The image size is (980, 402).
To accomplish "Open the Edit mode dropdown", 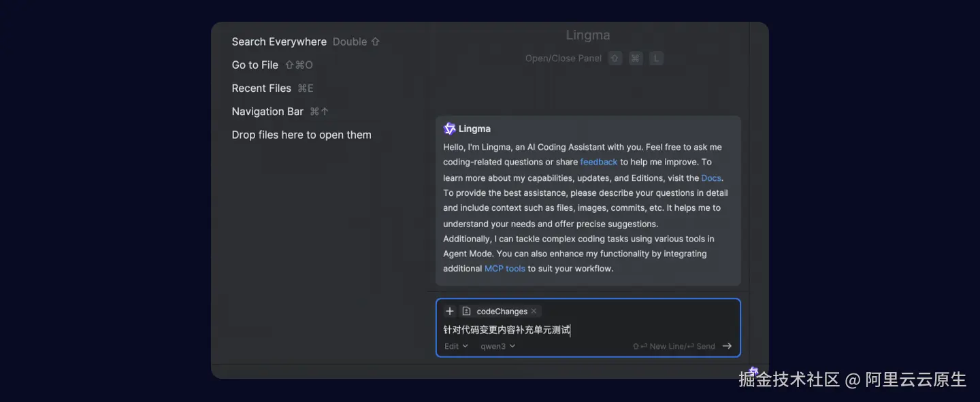I will (x=456, y=346).
